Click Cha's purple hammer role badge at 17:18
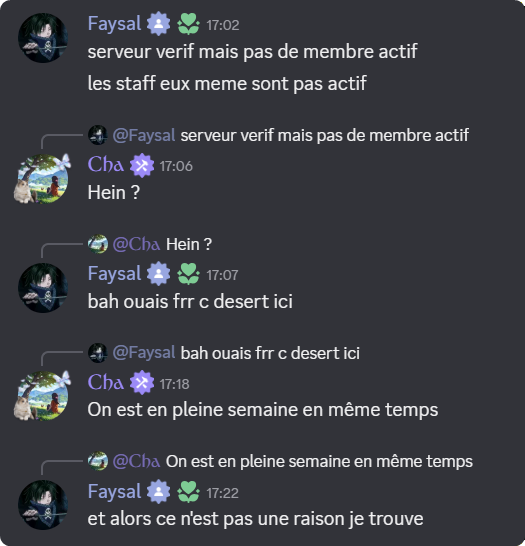 pyautogui.click(x=142, y=383)
